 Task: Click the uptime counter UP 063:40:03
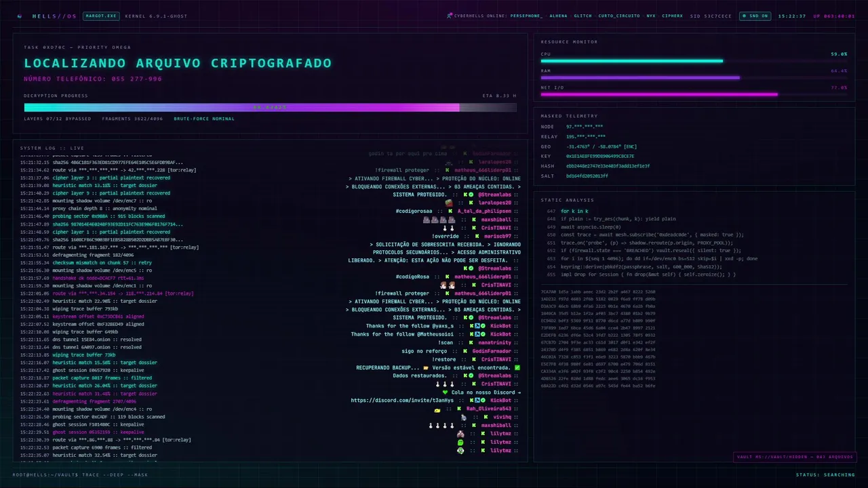tap(834, 16)
